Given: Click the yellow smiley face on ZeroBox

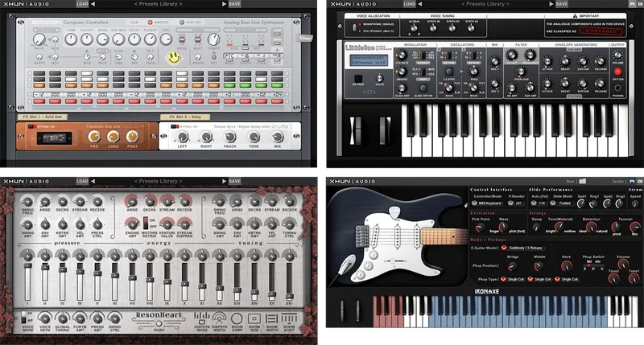Looking at the screenshot, I should (x=174, y=57).
